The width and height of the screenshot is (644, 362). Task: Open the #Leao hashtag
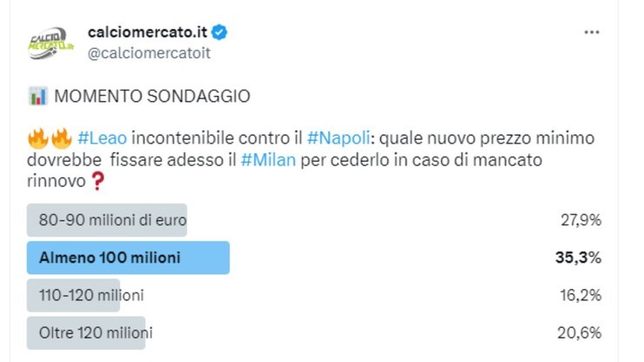[104, 138]
